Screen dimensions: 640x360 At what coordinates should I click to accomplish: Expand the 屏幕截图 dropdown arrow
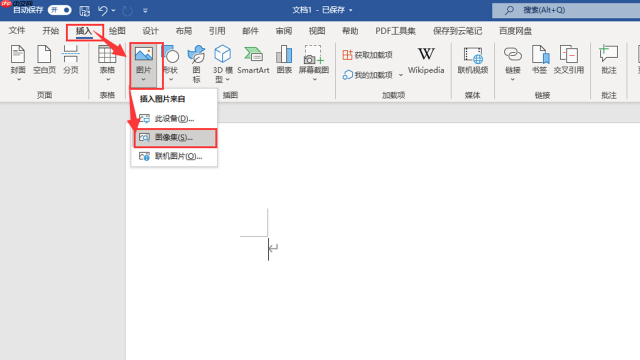[x=315, y=80]
